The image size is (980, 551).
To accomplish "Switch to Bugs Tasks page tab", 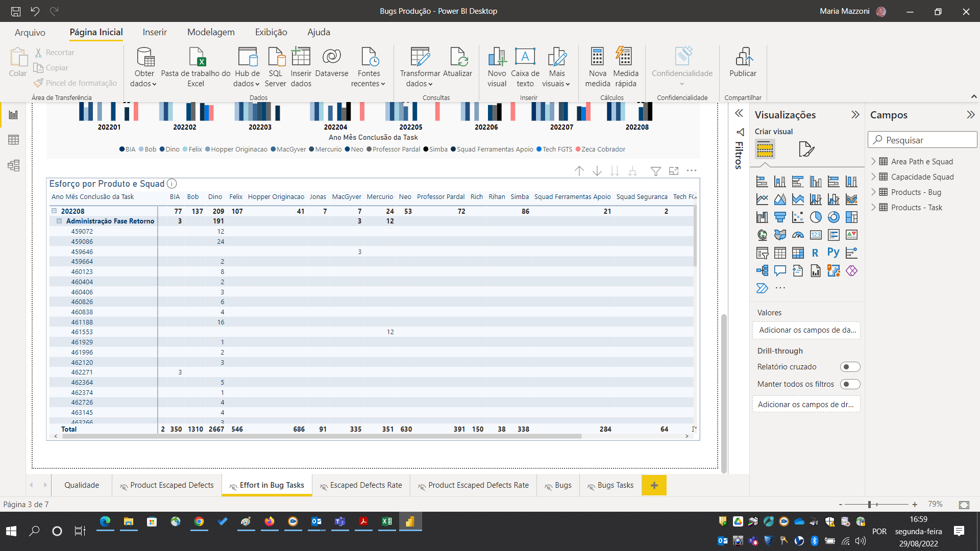I will coord(610,485).
